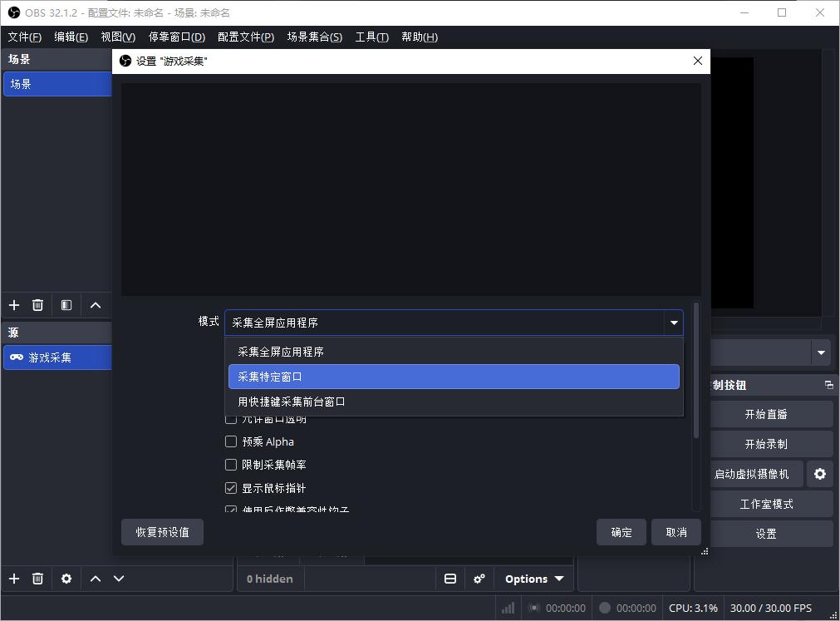This screenshot has width=840, height=621.
Task: Click the streaming status icon in status bar
Action: click(534, 608)
